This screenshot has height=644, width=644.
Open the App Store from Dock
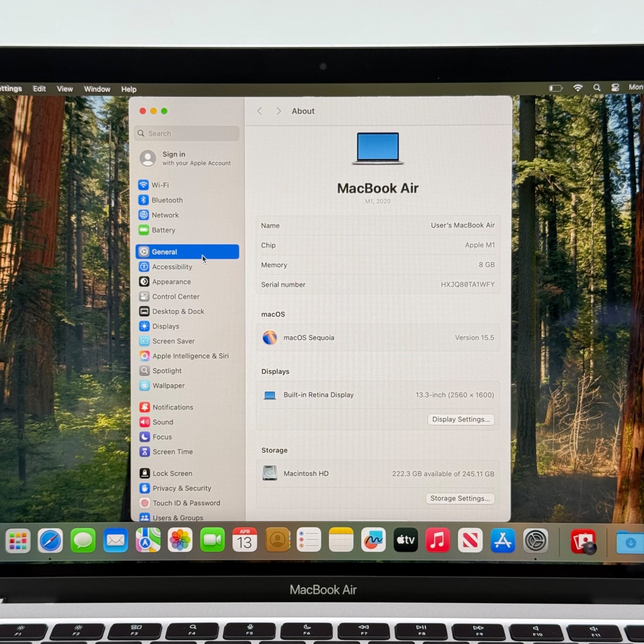503,541
